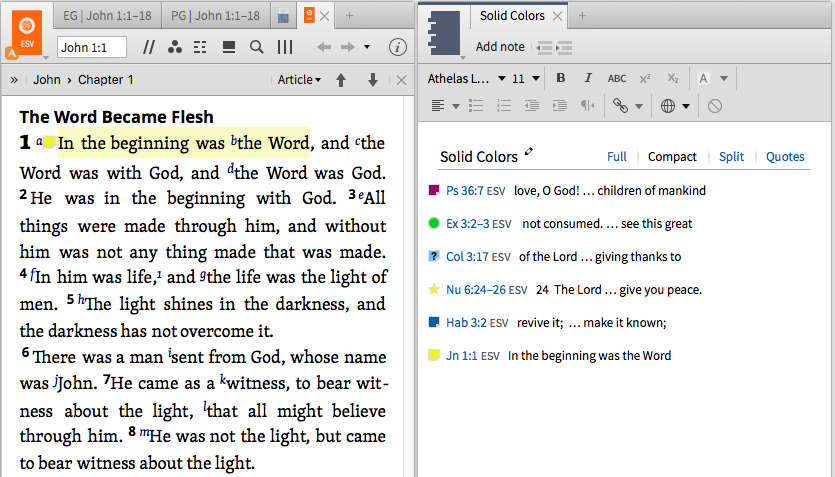Increase paragraph indent in formatting bar
Image resolution: width=835 pixels, height=477 pixels.
560,106
